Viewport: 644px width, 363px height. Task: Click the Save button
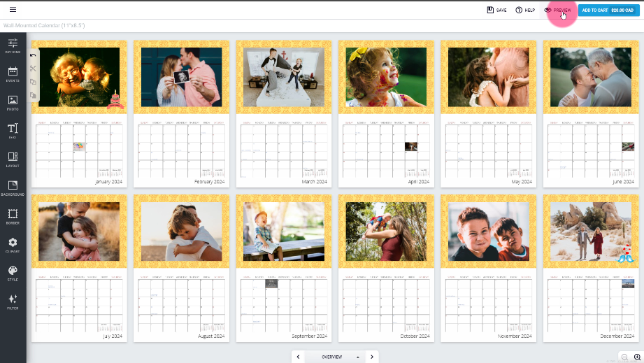click(x=496, y=10)
